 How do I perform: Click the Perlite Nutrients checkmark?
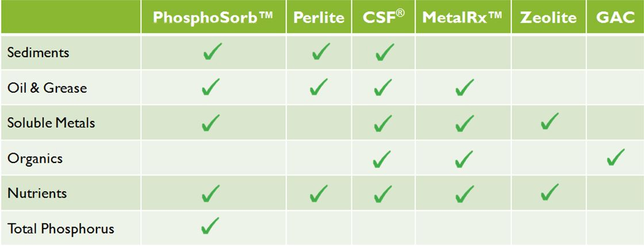click(x=319, y=194)
